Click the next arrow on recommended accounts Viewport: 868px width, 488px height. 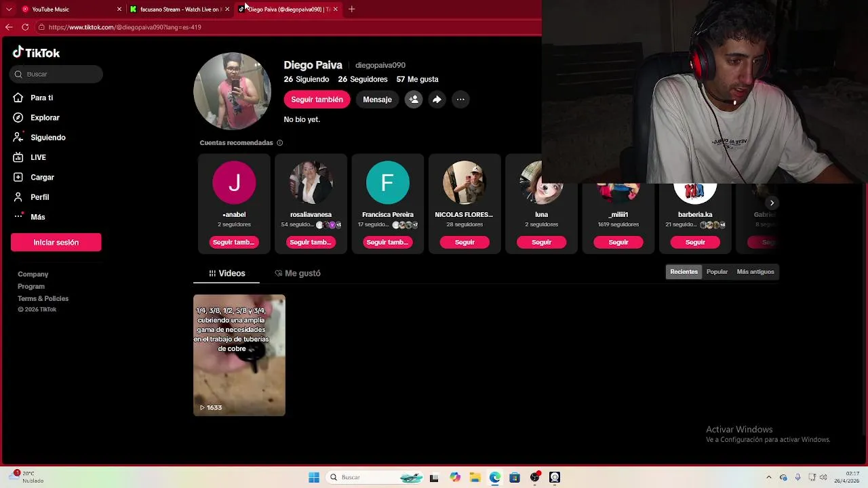pyautogui.click(x=772, y=203)
